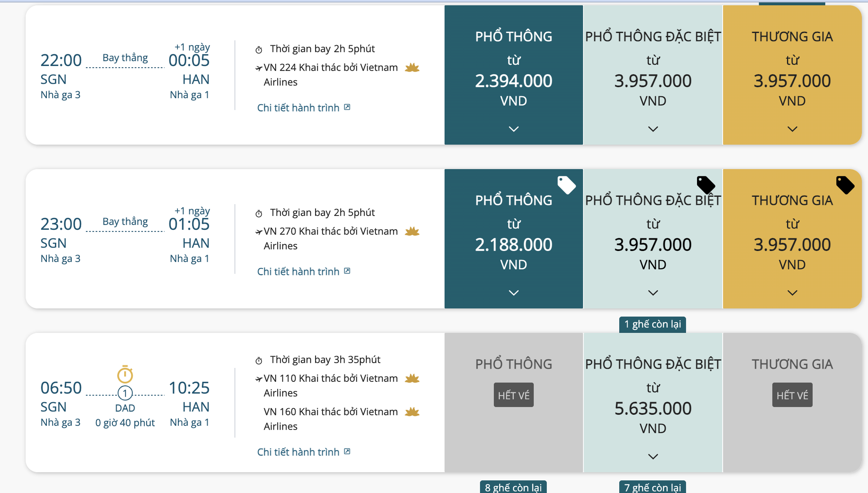Image resolution: width=868 pixels, height=493 pixels.
Task: Expand Thương Gia fare chevron on the first flight
Action: pos(792,129)
